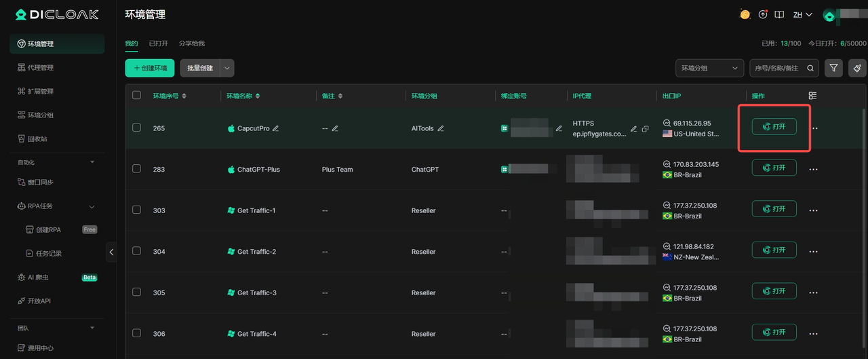Switch to the 已打开 tab

coord(158,43)
